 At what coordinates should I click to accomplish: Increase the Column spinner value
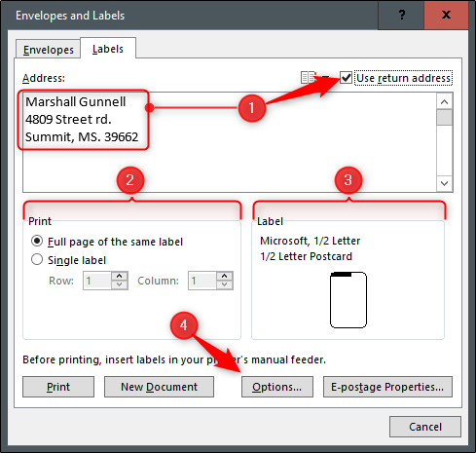[x=225, y=276]
